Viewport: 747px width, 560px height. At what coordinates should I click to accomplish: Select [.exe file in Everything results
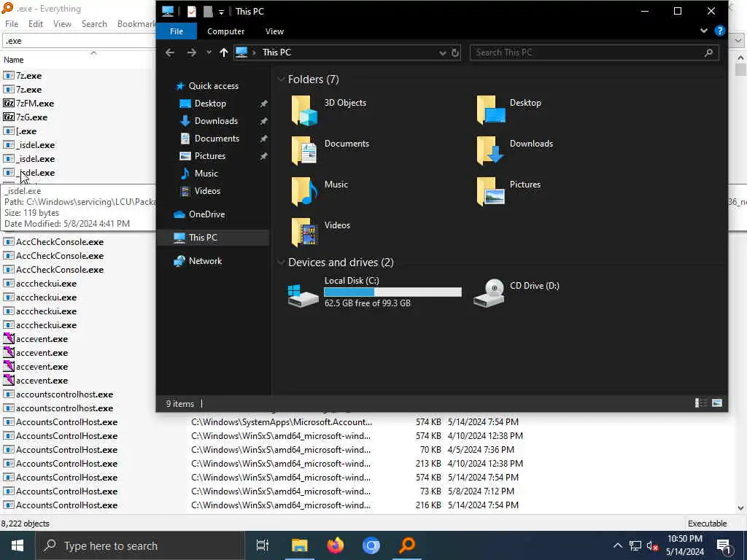coord(26,131)
